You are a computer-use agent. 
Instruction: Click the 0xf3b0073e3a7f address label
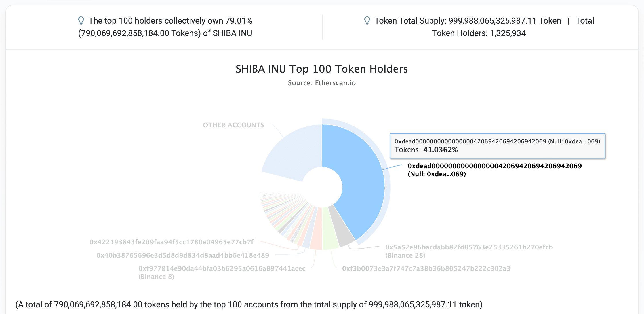coord(426,268)
